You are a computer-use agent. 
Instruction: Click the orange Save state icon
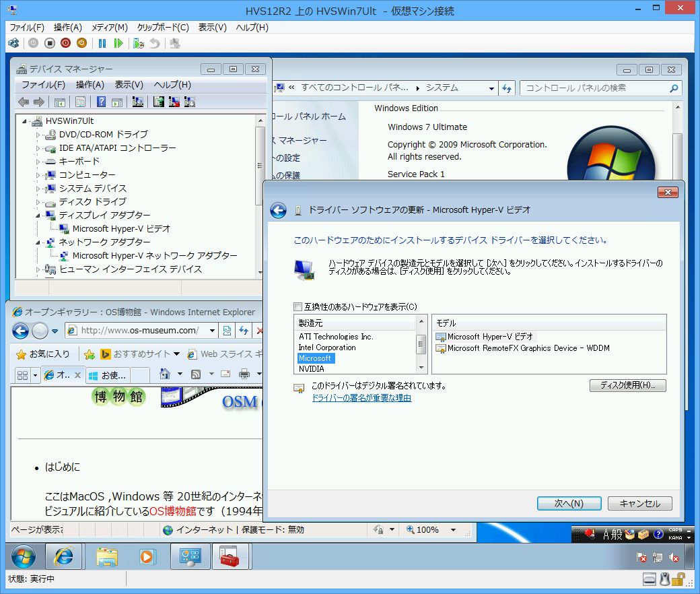tap(81, 43)
